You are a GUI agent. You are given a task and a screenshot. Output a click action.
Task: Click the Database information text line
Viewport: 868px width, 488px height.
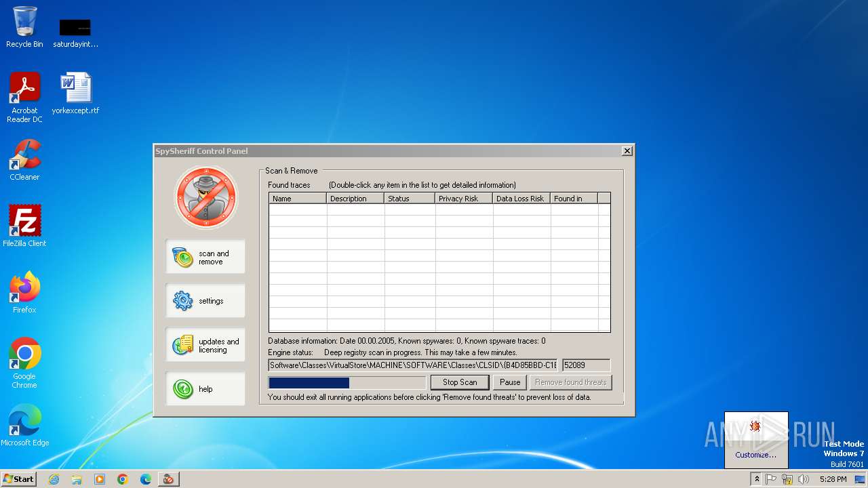pyautogui.click(x=407, y=341)
